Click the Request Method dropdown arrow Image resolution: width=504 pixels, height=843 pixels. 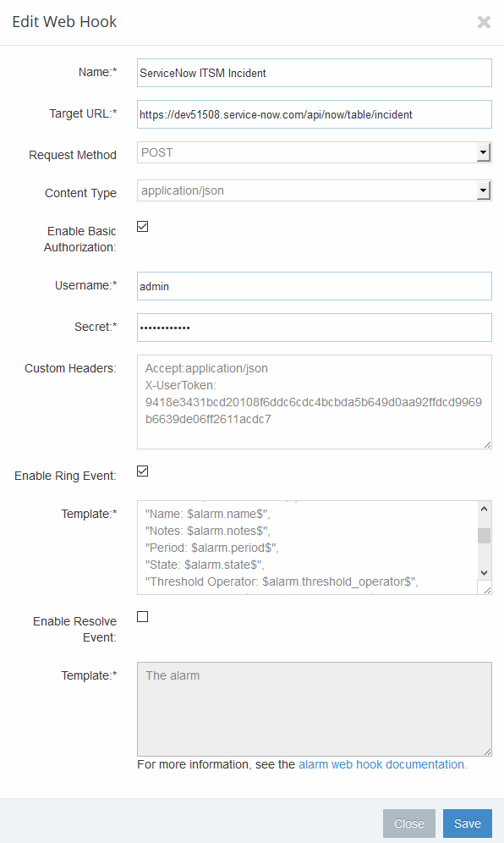pos(484,152)
